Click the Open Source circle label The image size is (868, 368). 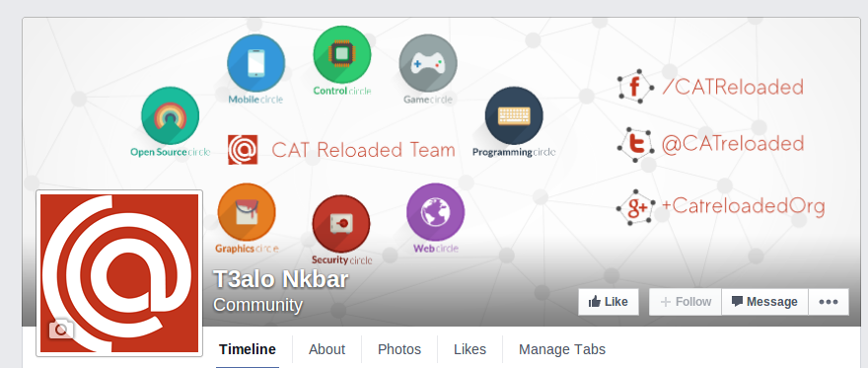[170, 152]
